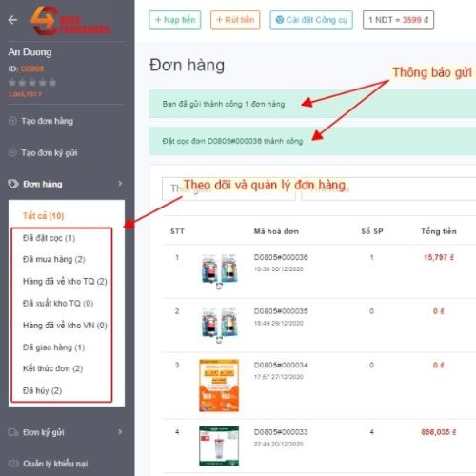The width and height of the screenshot is (476, 476).
Task: Open product thumbnail of order D0805#000033
Action: (x=219, y=446)
